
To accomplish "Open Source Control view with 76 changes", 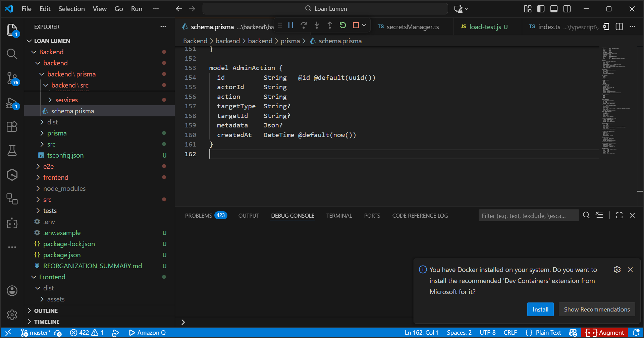I will pyautogui.click(x=12, y=78).
